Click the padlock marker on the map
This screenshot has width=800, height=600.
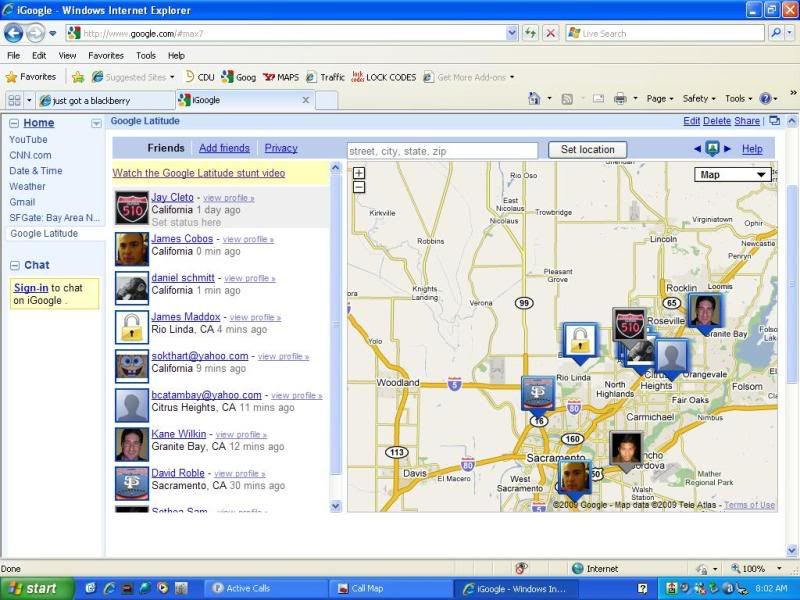(x=580, y=341)
